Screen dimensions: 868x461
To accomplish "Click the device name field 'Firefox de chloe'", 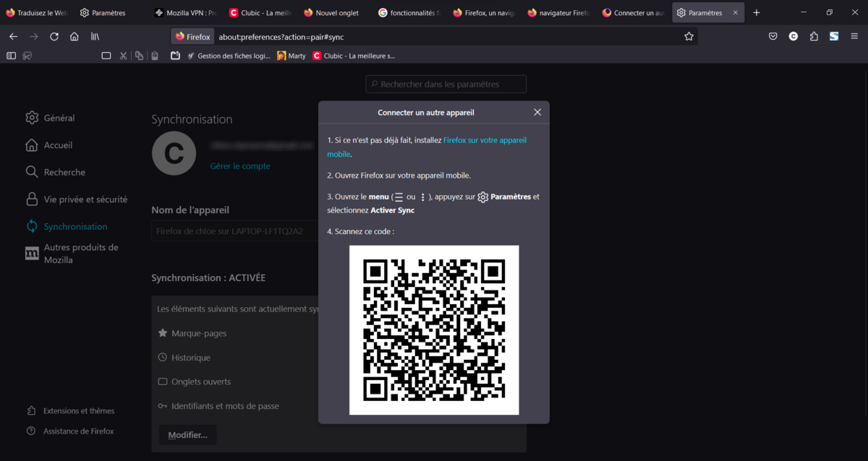I will click(x=234, y=231).
